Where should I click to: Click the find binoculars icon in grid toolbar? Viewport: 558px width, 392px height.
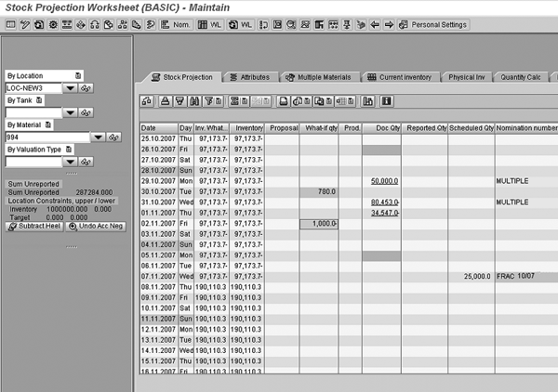coord(193,100)
